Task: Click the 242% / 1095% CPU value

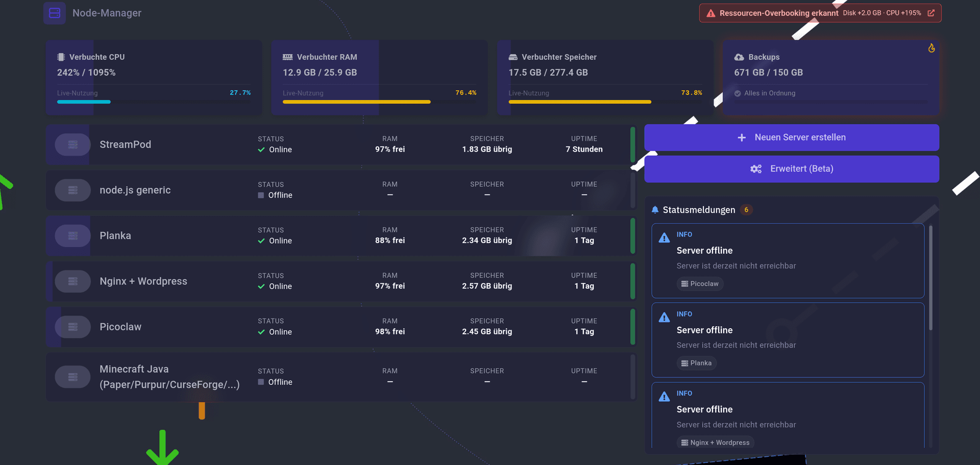Action: pos(86,72)
